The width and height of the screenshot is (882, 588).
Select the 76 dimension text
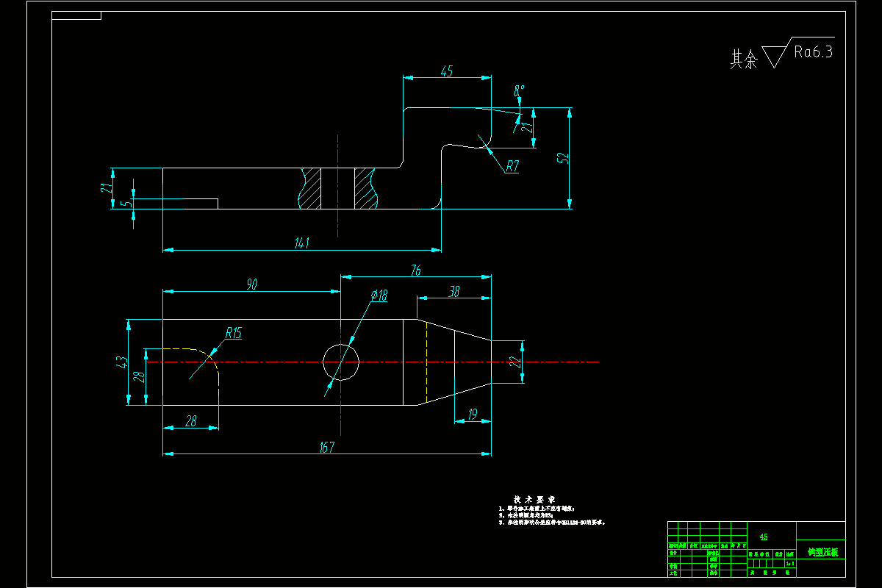tap(415, 270)
